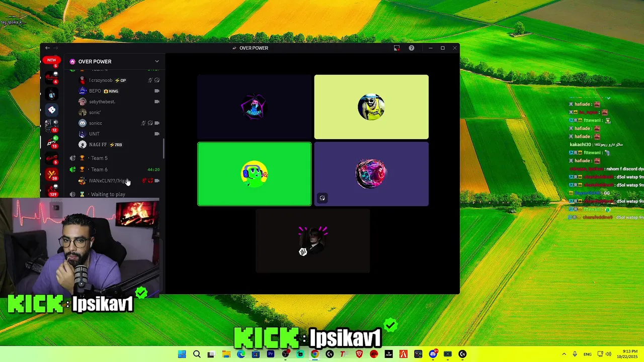Focus the pale yellow video tile

(x=371, y=107)
